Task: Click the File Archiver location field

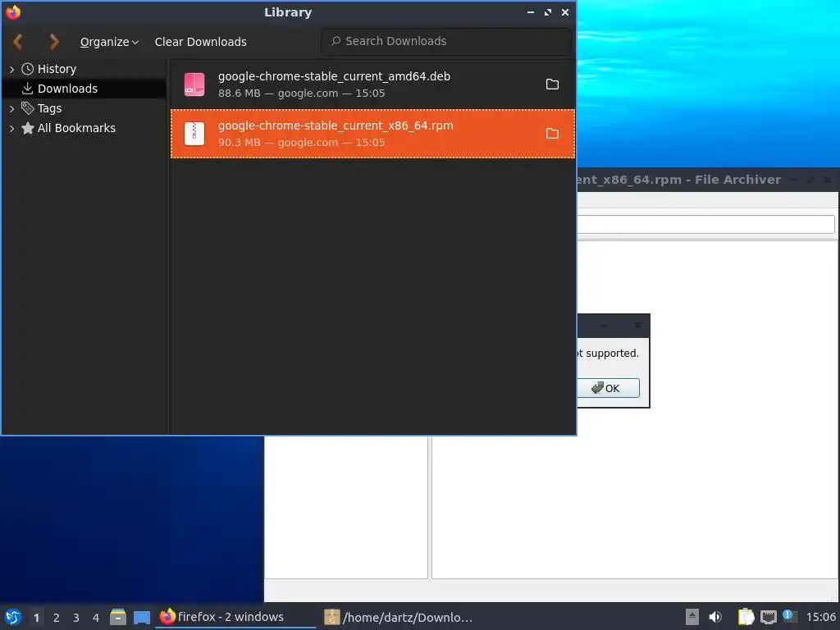Action: pos(705,225)
